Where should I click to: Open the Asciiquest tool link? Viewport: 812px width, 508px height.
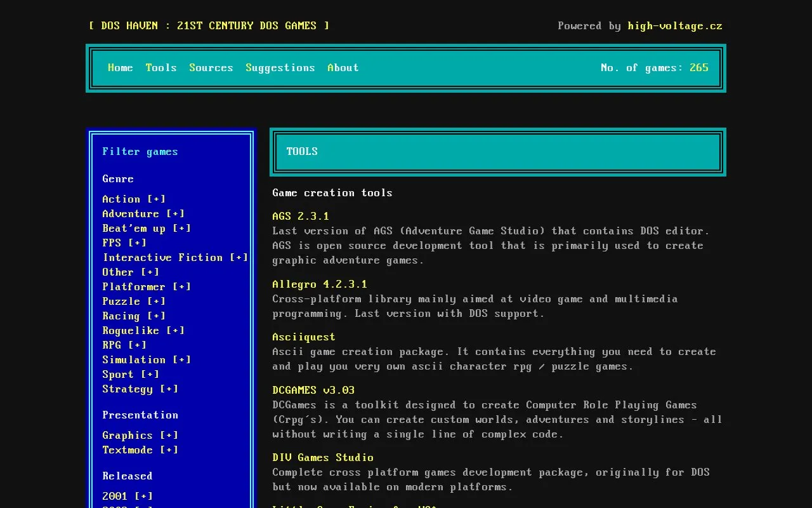point(304,337)
